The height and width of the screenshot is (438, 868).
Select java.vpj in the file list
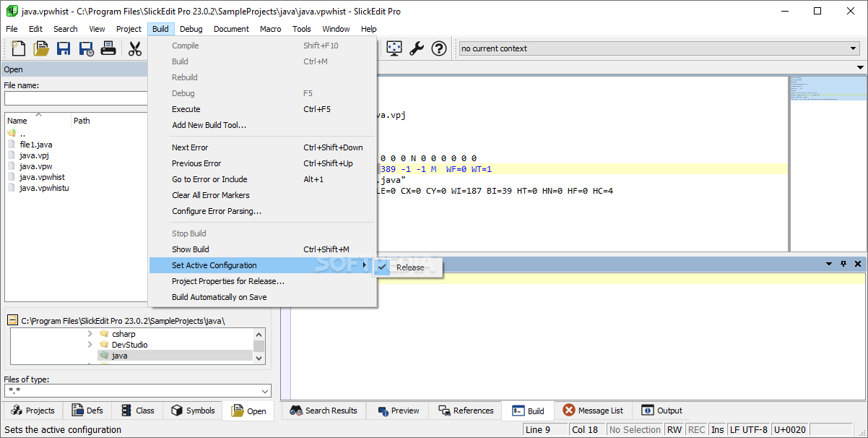tap(33, 155)
